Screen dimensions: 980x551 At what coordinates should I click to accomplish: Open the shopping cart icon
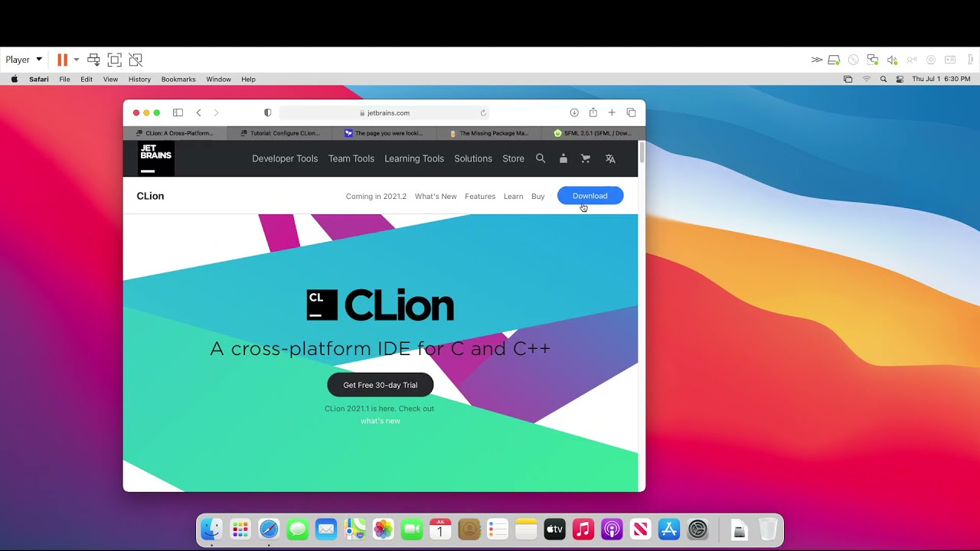(586, 158)
